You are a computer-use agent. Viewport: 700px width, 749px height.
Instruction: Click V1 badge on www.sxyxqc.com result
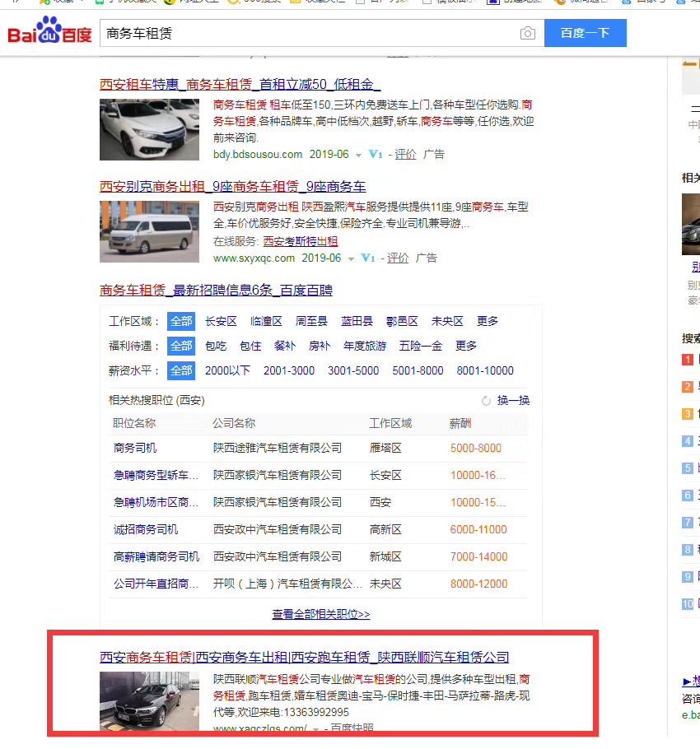367,258
